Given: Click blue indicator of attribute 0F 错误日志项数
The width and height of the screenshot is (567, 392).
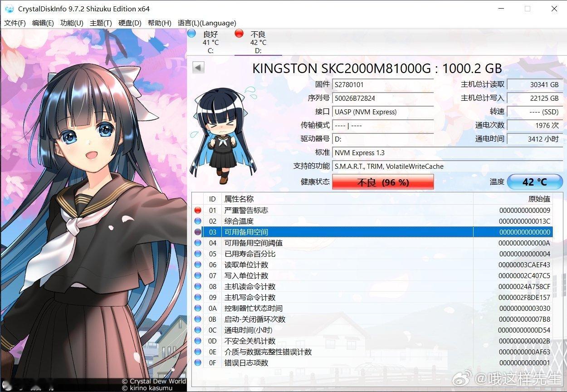Looking at the screenshot, I should click(x=198, y=363).
